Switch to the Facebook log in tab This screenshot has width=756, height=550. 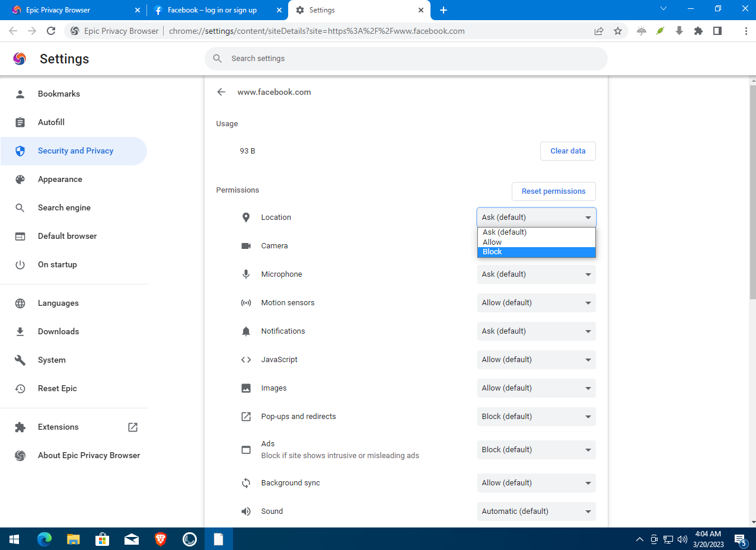coord(217,10)
